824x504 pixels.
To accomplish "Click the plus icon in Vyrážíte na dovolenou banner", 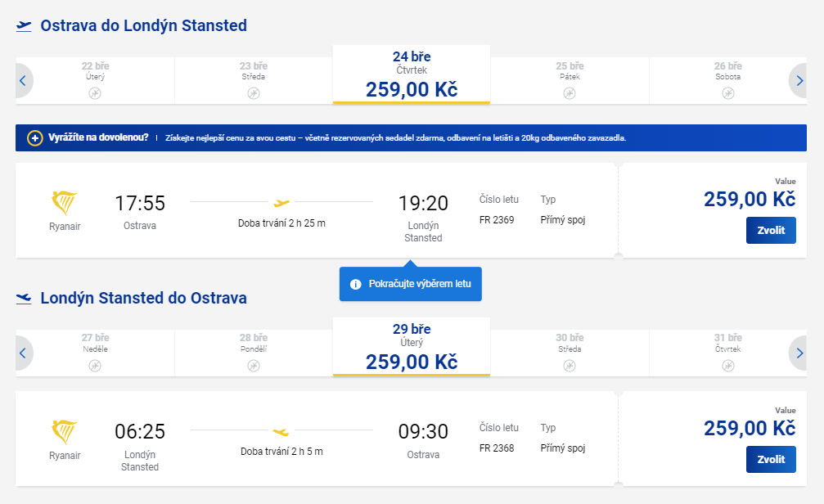I will (x=34, y=138).
